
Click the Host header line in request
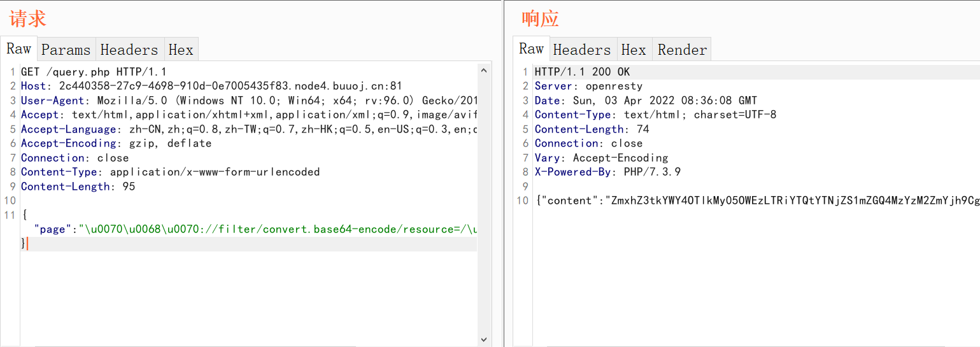tap(210, 86)
